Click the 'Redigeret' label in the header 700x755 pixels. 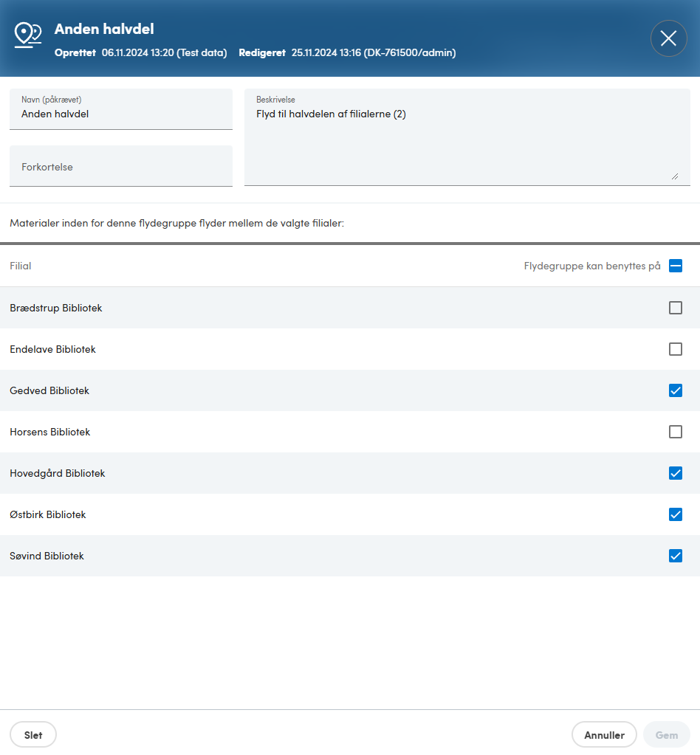262,52
